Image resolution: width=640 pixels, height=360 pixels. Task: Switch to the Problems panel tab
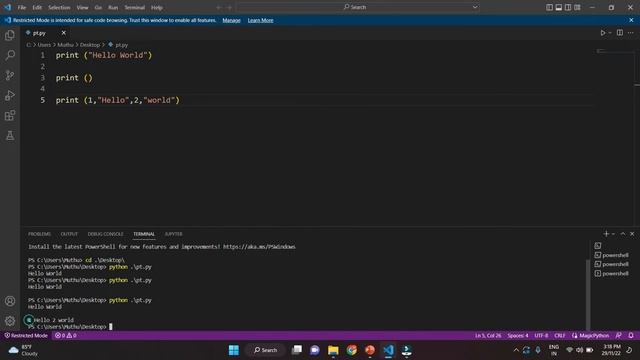40,234
